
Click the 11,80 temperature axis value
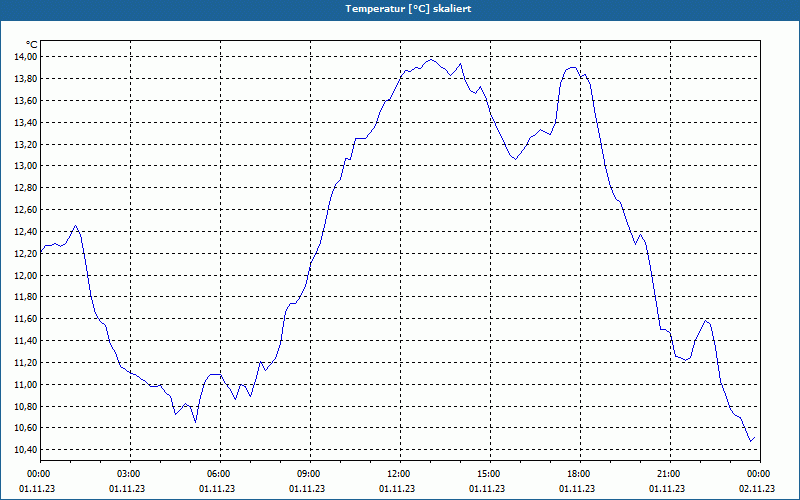[x=25, y=297]
